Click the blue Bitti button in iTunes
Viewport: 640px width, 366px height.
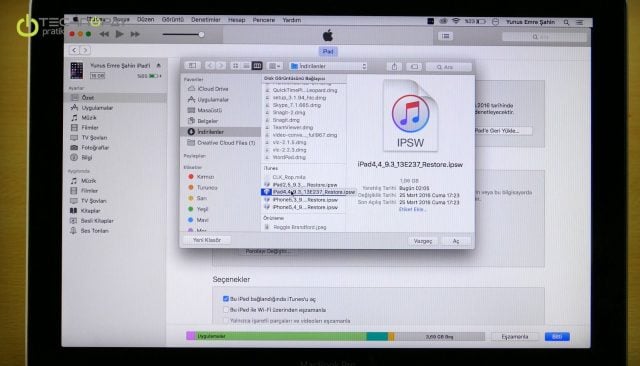(557, 337)
